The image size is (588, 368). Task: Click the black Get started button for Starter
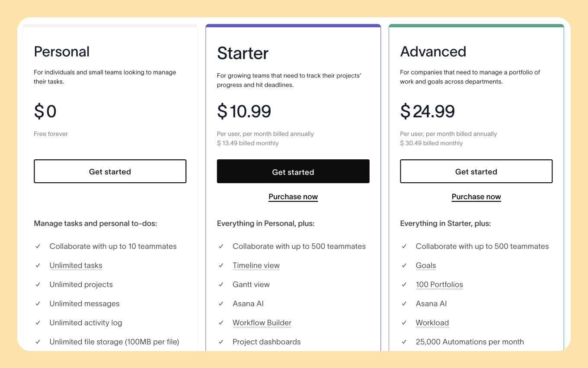(293, 171)
